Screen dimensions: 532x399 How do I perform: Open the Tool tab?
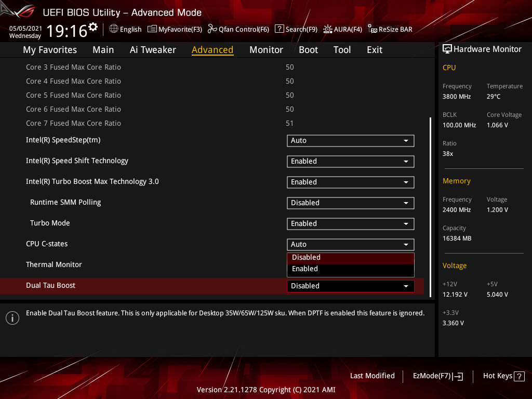tap(342, 50)
